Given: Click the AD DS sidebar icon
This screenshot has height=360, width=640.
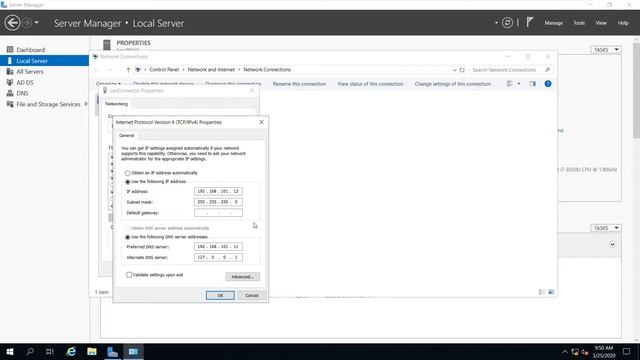Looking at the screenshot, I should click(10, 82).
